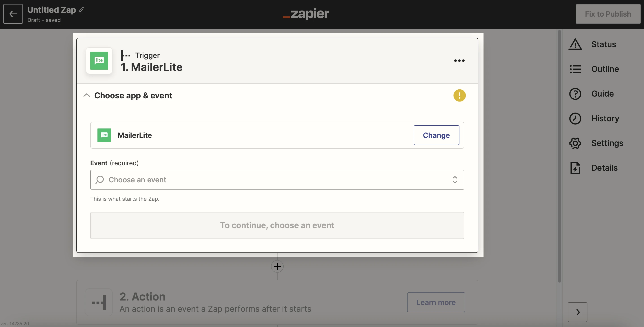Add a step with the plus button
Image resolution: width=644 pixels, height=327 pixels.
pos(277,266)
